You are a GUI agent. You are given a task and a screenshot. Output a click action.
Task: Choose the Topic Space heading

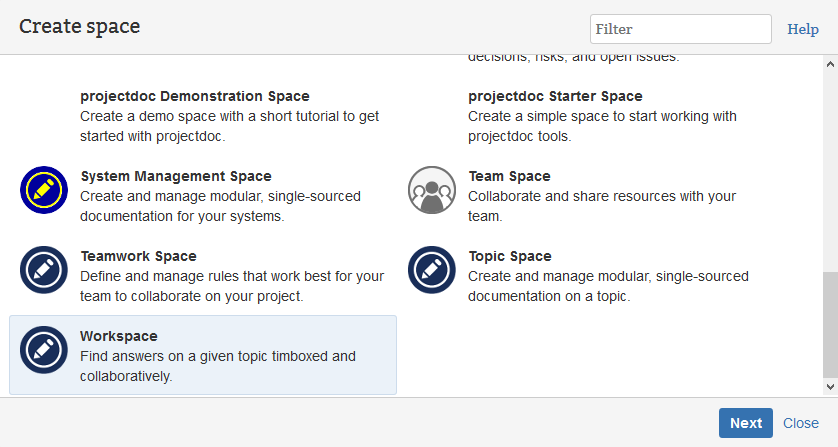click(x=509, y=256)
